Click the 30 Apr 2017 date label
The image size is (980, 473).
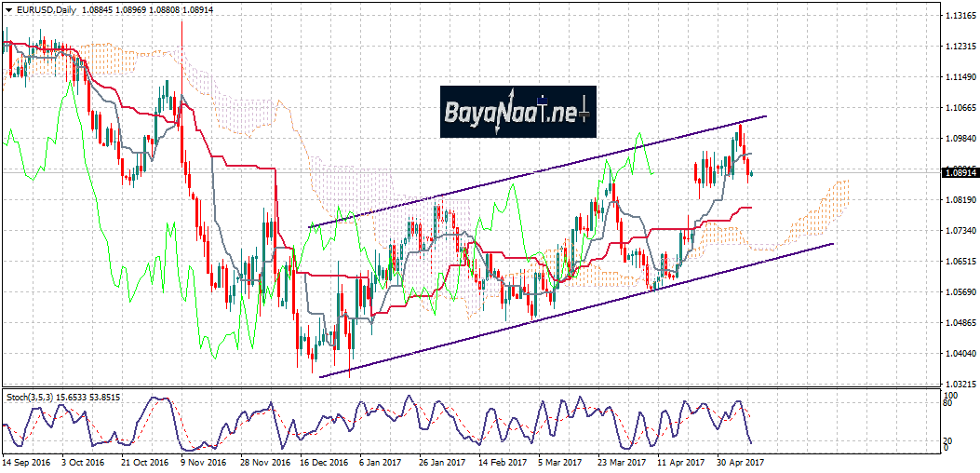(740, 461)
